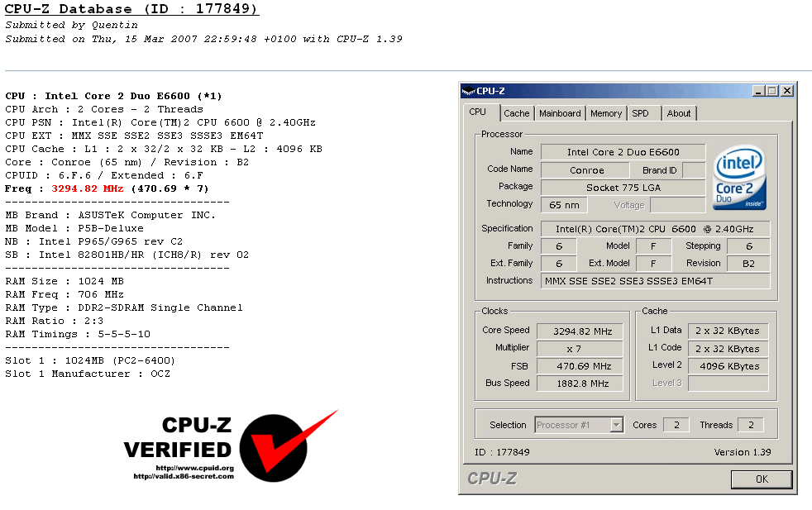
Task: Click the 'RAM Freq : 706 MHz' line
Action: (x=64, y=294)
